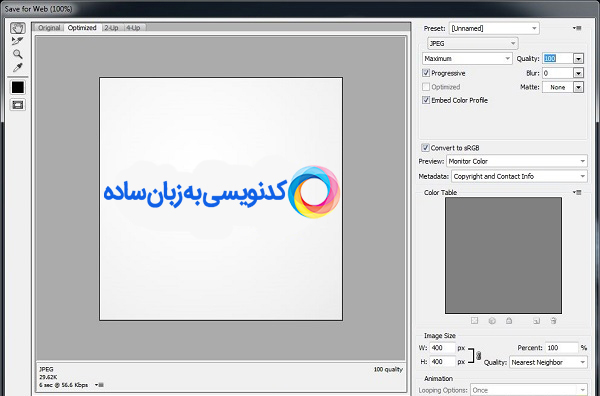Image resolution: width=600 pixels, height=396 pixels.
Task: Click the new color icon
Action: click(536, 321)
